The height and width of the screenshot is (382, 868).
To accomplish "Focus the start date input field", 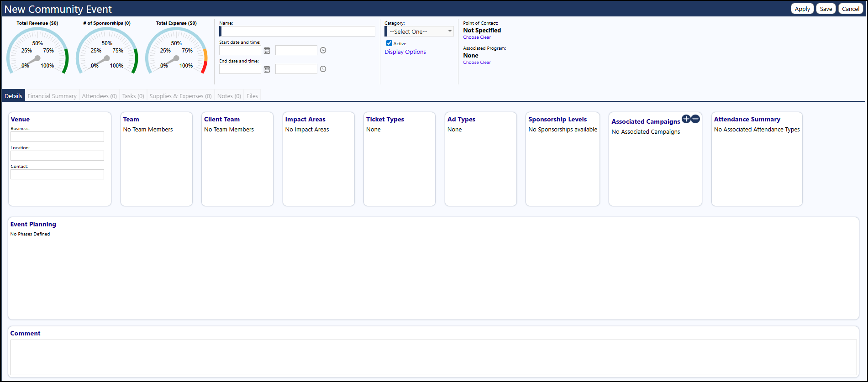I will [240, 50].
